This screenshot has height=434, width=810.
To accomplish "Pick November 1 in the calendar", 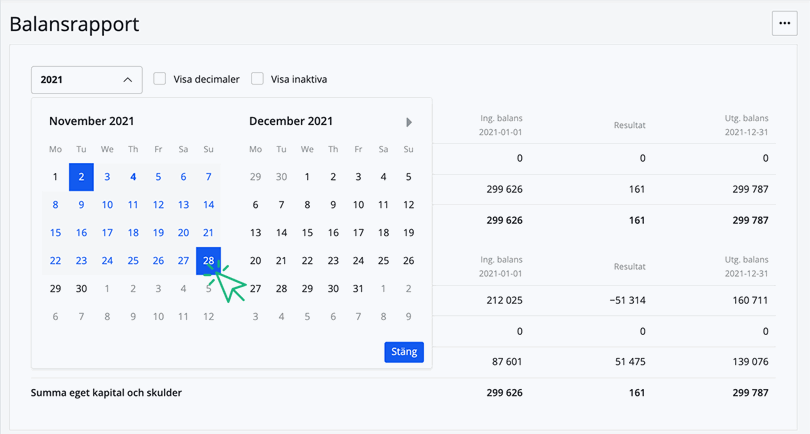I will (x=55, y=177).
